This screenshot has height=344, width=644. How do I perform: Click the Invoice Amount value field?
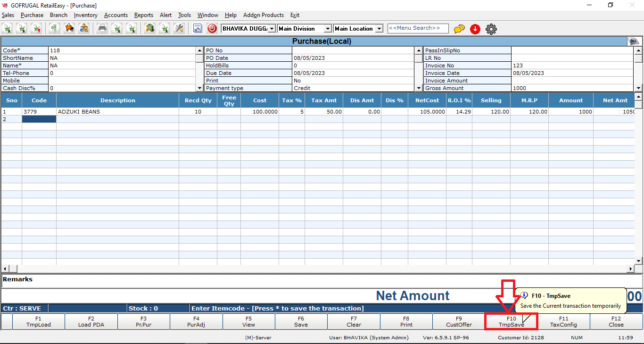tap(572, 81)
